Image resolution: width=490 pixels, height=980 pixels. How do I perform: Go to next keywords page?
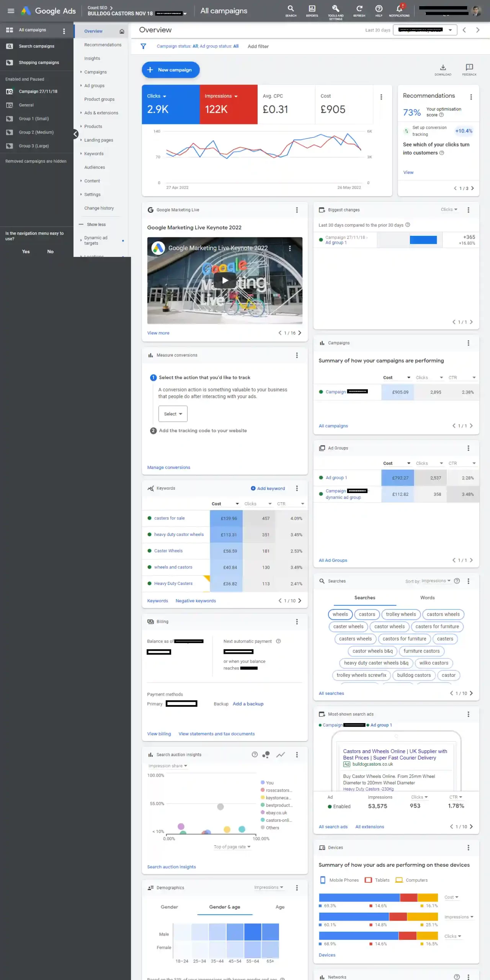[300, 601]
